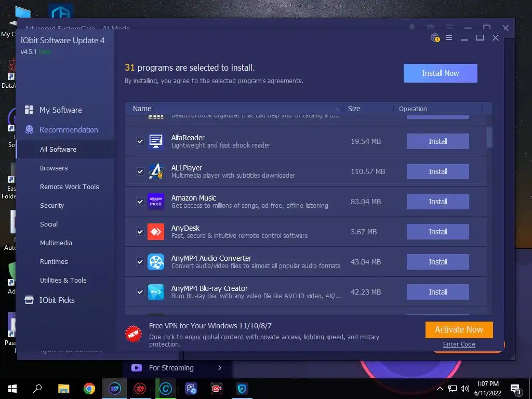Viewport: 532px width, 399px height.
Task: Open the My Software section
Action: click(60, 110)
